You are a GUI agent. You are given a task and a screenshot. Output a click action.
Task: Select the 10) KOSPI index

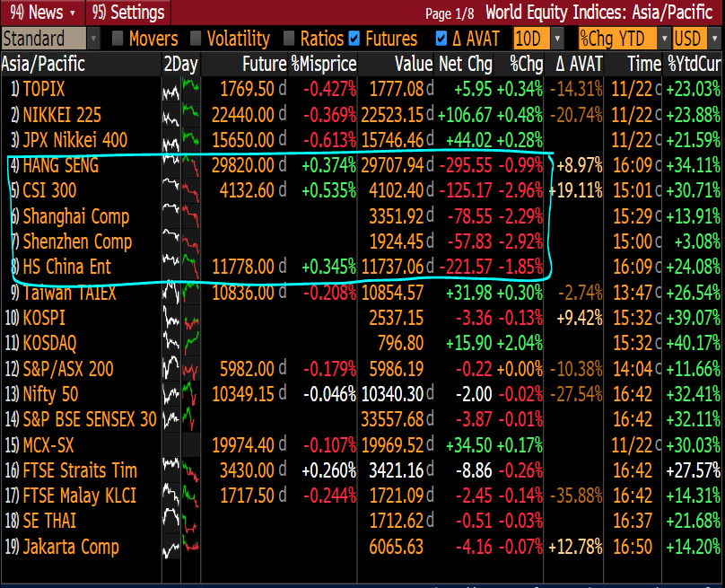pyautogui.click(x=35, y=318)
